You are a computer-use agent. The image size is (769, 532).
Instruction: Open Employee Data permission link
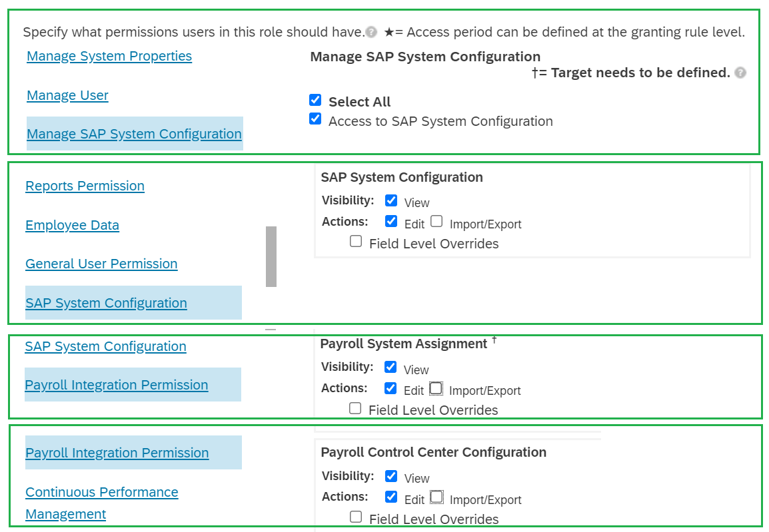72,225
